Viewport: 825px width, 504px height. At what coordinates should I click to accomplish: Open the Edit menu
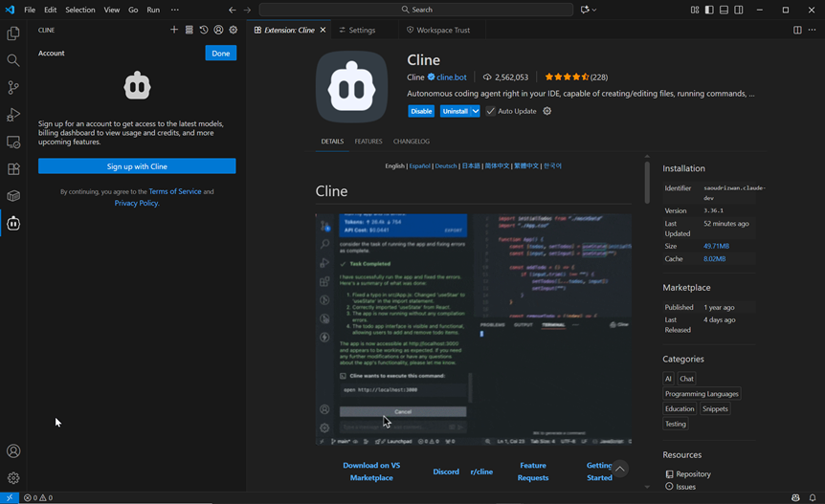(50, 10)
